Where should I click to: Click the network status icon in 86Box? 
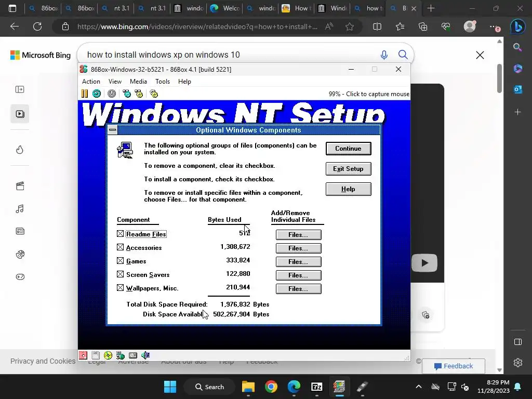[121, 355]
